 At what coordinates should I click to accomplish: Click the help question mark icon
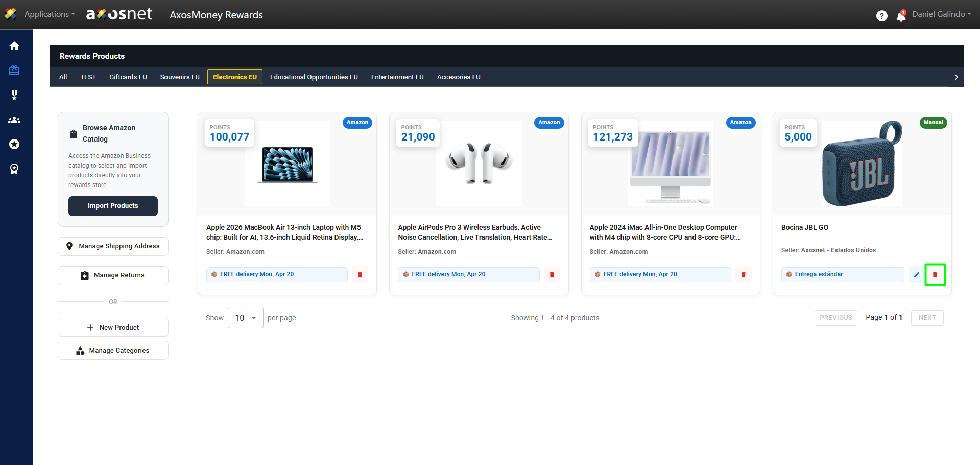pos(881,16)
